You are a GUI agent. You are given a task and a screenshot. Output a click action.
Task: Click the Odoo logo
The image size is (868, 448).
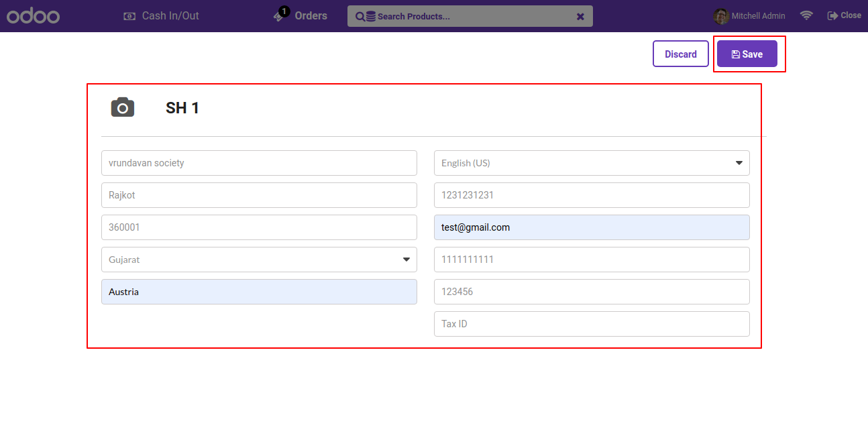(x=34, y=16)
